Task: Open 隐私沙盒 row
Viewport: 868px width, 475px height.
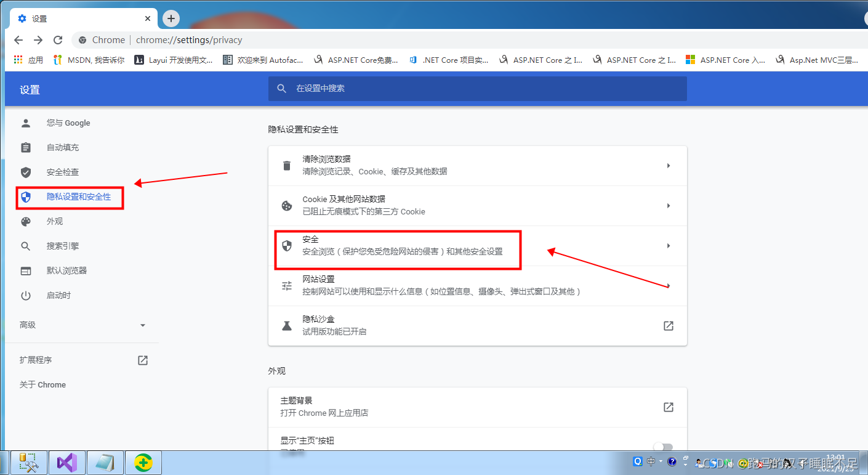Action: tap(477, 326)
